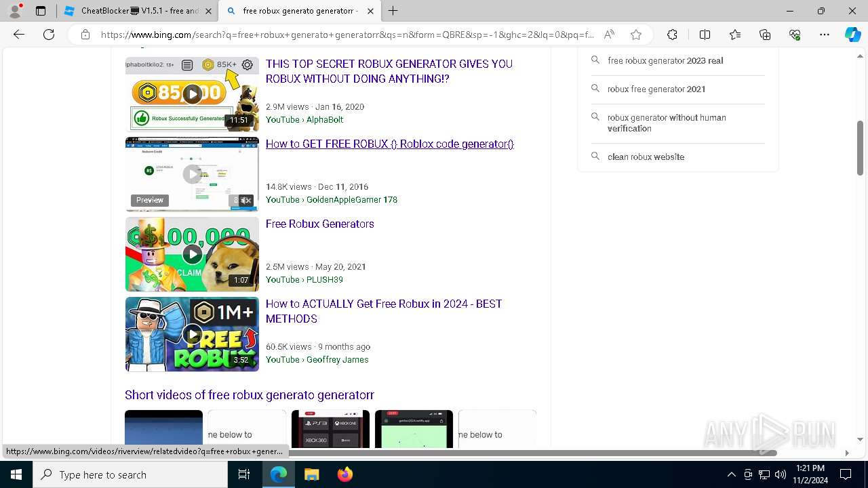
Task: Click YouTube › PLUSH39 source text
Action: click(304, 279)
